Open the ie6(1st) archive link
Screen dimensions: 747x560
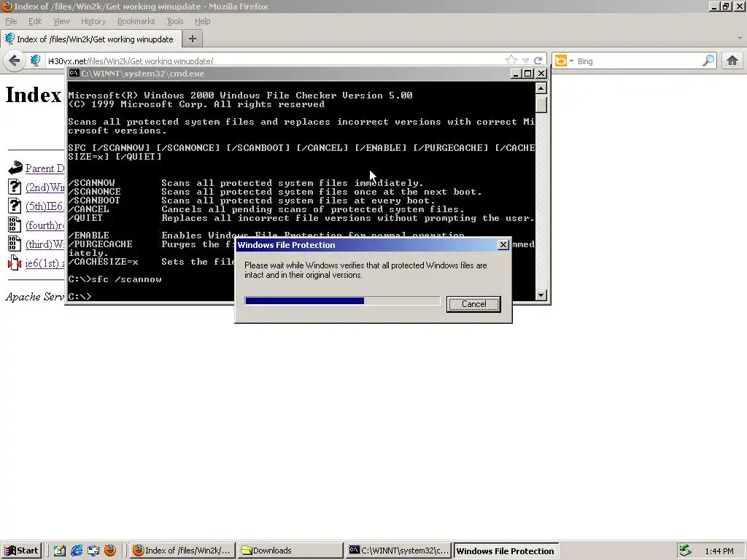(x=44, y=262)
